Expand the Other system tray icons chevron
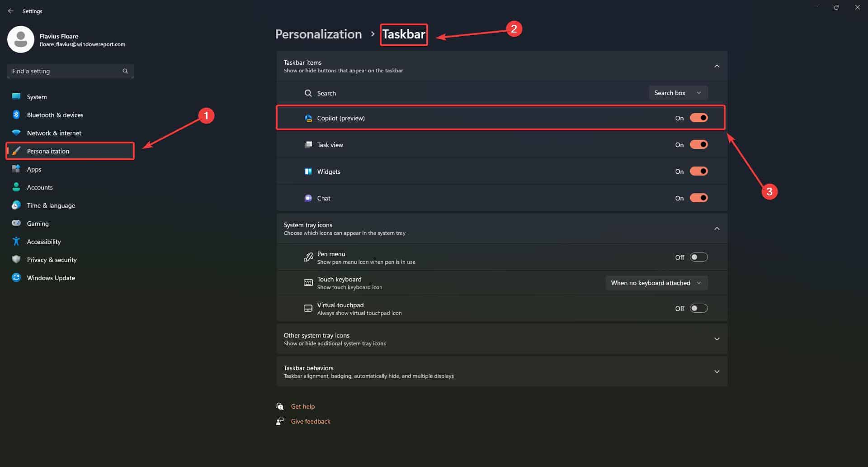The width and height of the screenshot is (868, 467). tap(717, 339)
